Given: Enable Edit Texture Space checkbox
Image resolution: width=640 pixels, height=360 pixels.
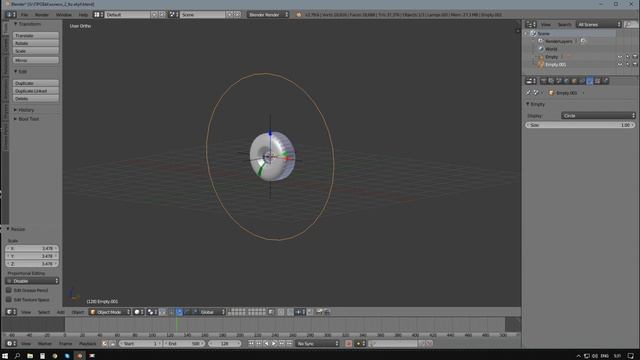Looking at the screenshot, I should 9,300.
